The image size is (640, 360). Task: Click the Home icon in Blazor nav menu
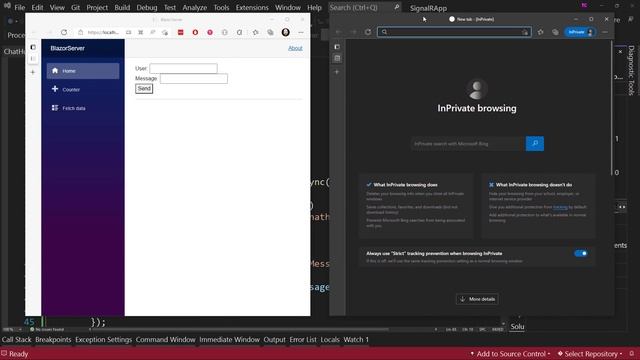(x=55, y=71)
